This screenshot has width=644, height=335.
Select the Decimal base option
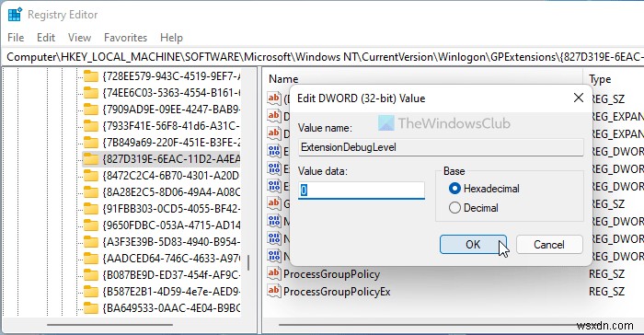[474, 208]
